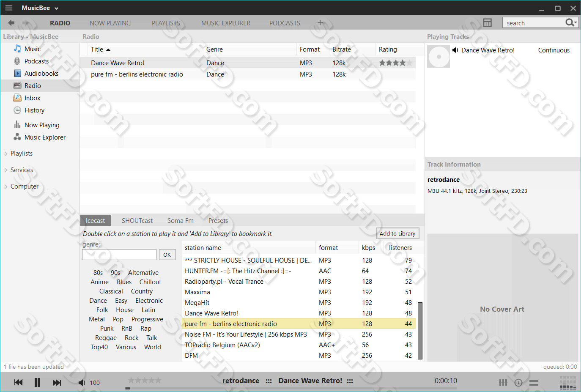The width and height of the screenshot is (581, 392).
Task: Select the Icecast station tab
Action: pos(95,221)
